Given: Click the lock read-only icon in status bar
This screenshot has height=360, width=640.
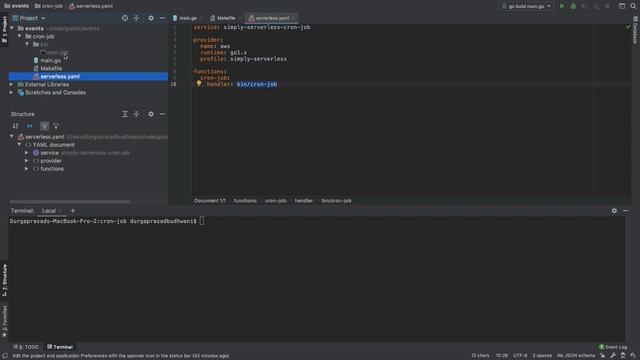Looking at the screenshot, I should (x=603, y=356).
